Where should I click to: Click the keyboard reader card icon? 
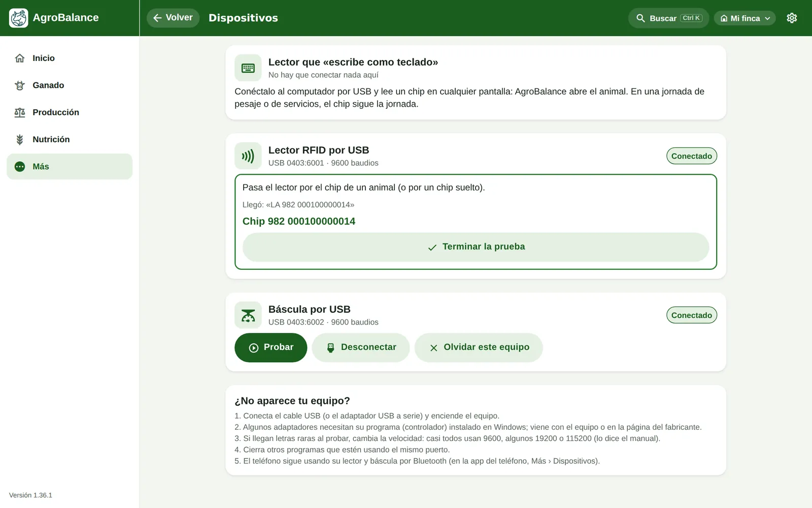coord(248,68)
